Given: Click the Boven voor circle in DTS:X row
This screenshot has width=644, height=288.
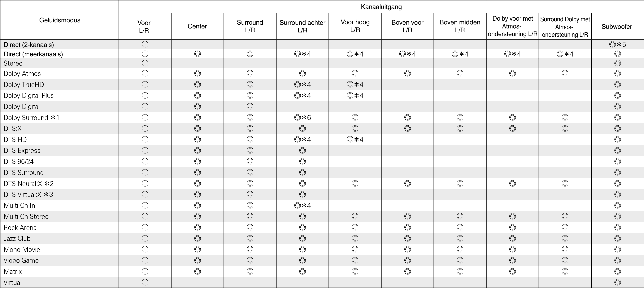Looking at the screenshot, I should (x=407, y=128).
